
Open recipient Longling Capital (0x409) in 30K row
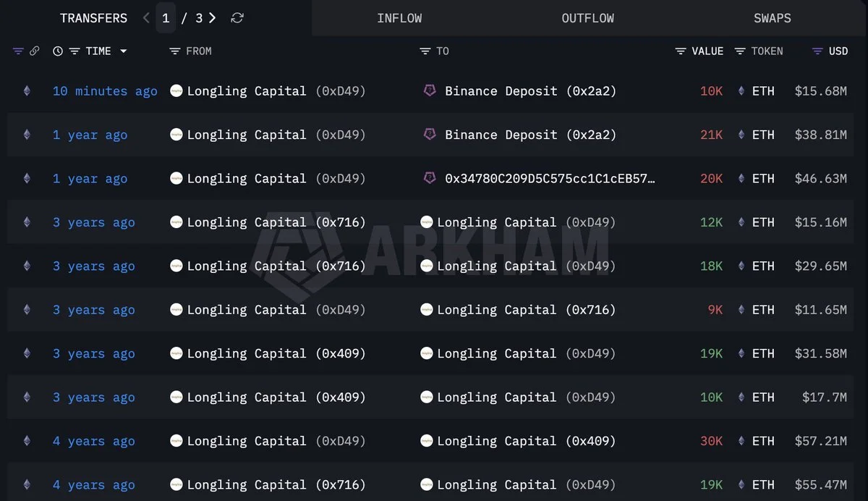(x=527, y=442)
